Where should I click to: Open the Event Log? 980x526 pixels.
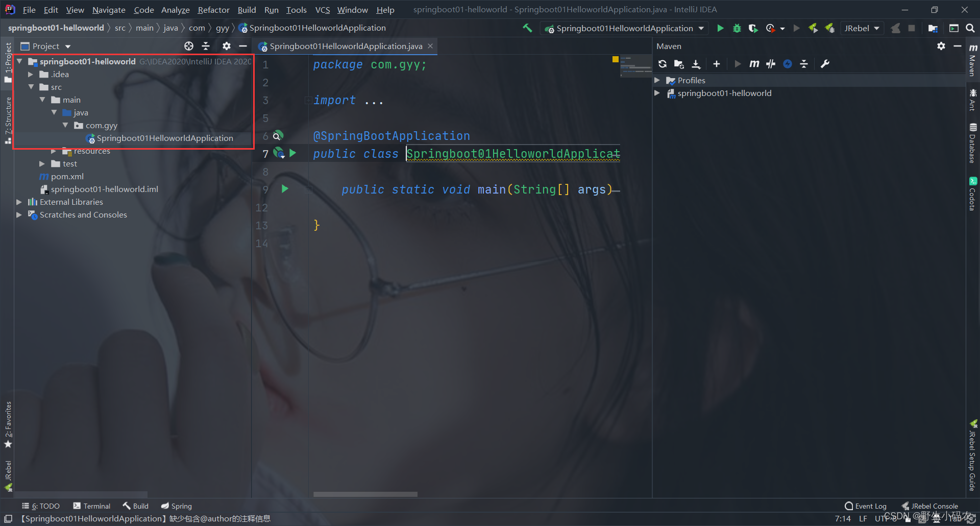pyautogui.click(x=866, y=506)
